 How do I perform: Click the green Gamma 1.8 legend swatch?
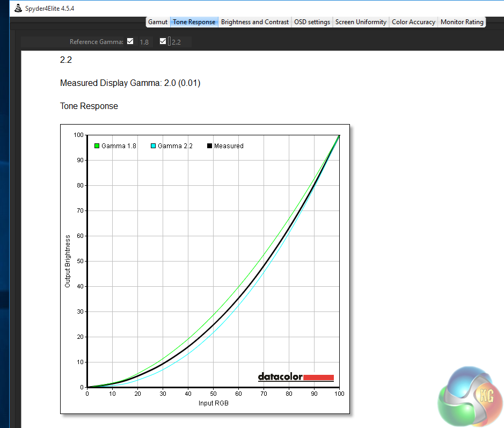(x=97, y=146)
